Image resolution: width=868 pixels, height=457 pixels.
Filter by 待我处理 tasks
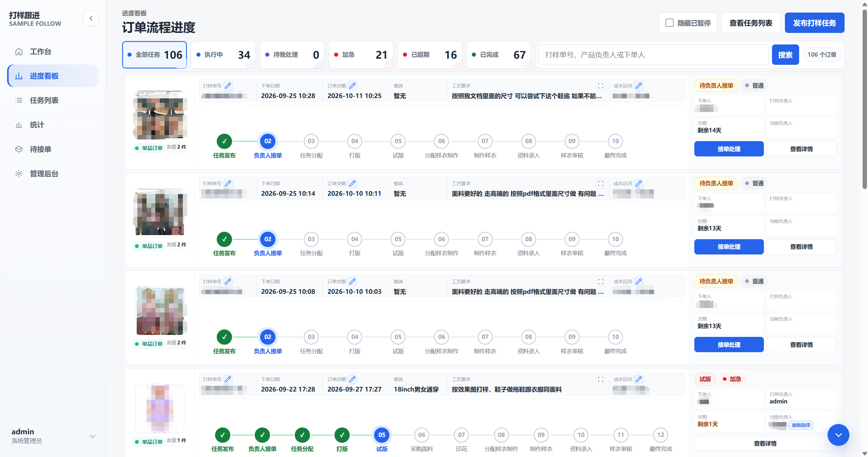292,55
